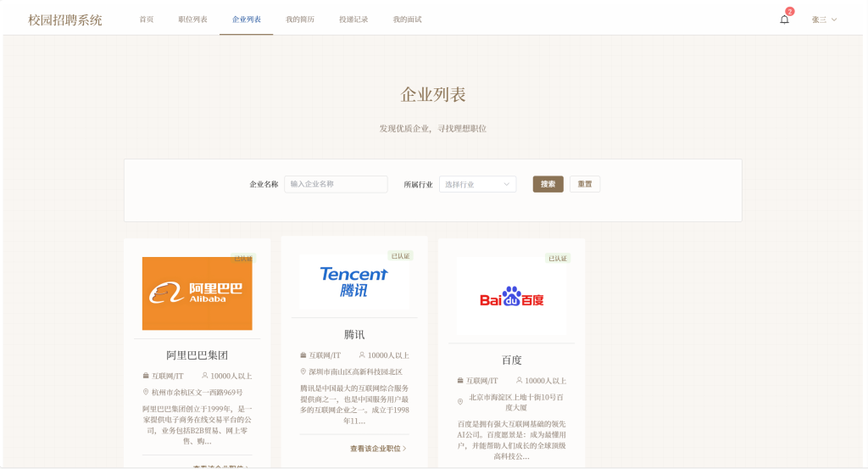
Task: Click the 已认证 badge on Tencent card
Action: pos(401,256)
